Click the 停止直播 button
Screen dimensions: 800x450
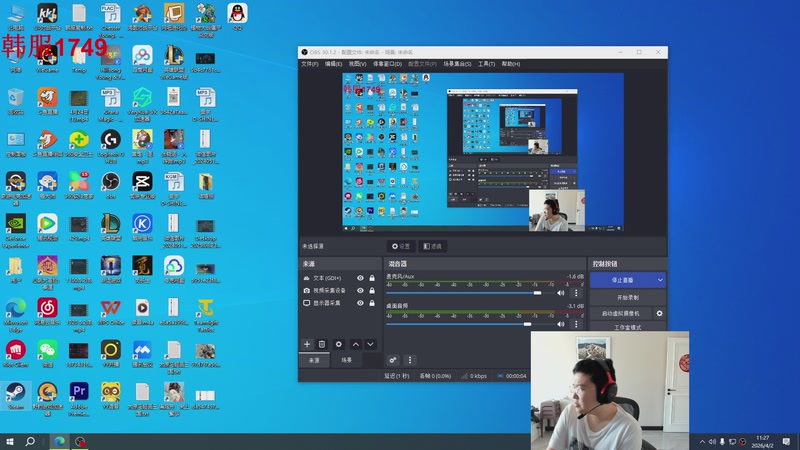pyautogui.click(x=622, y=280)
